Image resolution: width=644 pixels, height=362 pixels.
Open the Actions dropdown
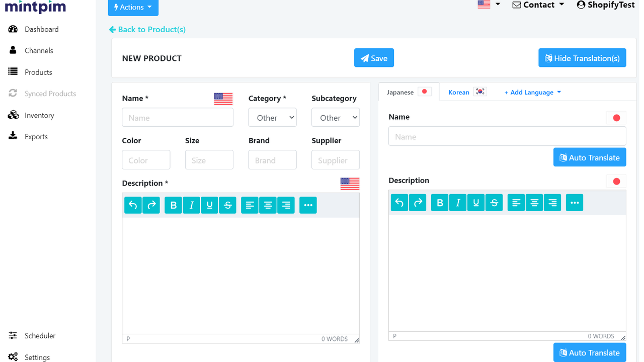pyautogui.click(x=133, y=7)
